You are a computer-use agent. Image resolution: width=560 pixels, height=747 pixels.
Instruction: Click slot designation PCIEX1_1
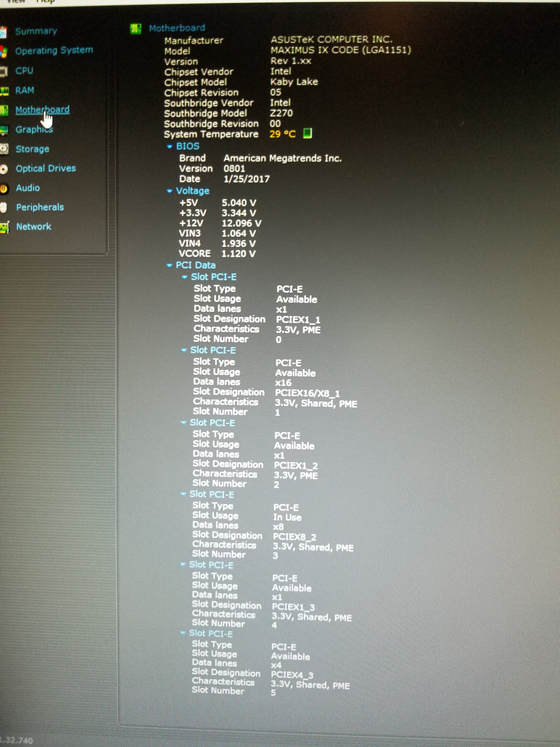(x=298, y=319)
